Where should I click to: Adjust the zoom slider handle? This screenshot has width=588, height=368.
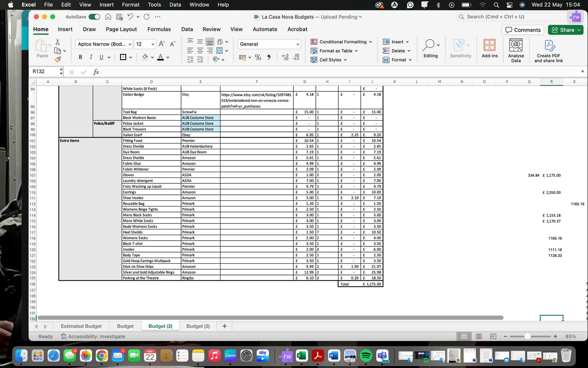527,336
